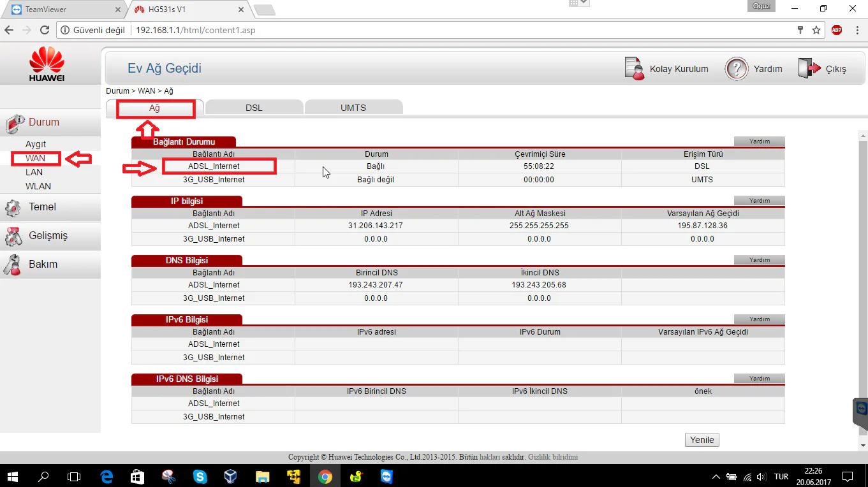
Task: Bookmark this page with the star icon
Action: tap(816, 30)
